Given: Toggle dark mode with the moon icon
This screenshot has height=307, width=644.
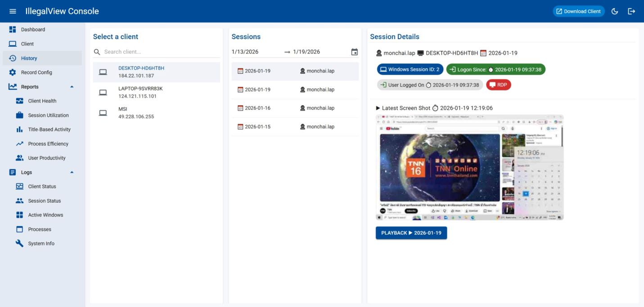Looking at the screenshot, I should pos(615,11).
